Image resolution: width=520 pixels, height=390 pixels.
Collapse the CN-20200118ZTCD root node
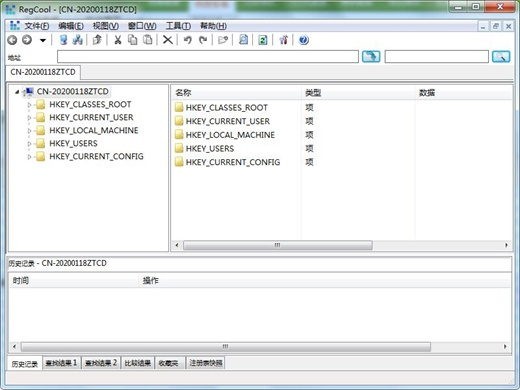[x=17, y=92]
